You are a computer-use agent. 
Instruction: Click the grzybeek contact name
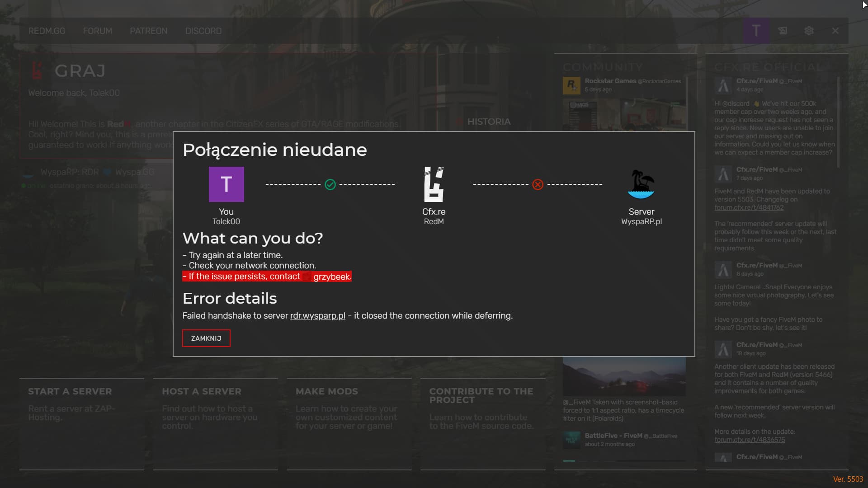click(x=331, y=277)
